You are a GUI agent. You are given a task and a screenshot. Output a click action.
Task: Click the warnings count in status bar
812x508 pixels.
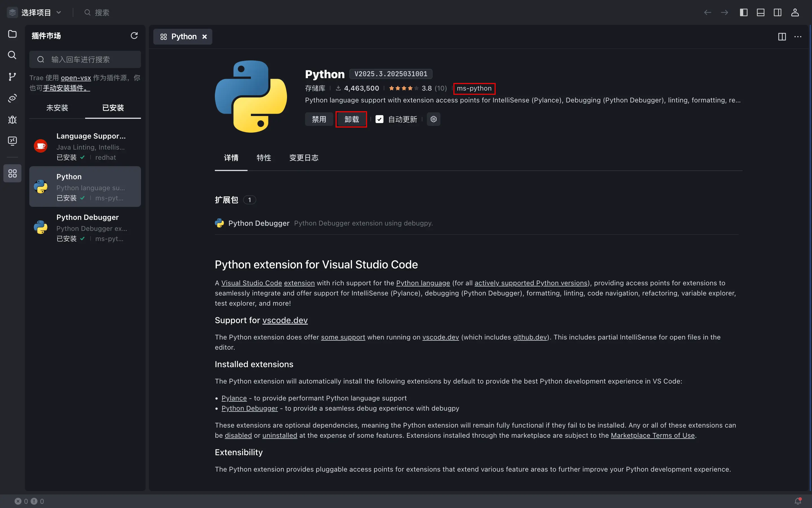pyautogui.click(x=37, y=501)
